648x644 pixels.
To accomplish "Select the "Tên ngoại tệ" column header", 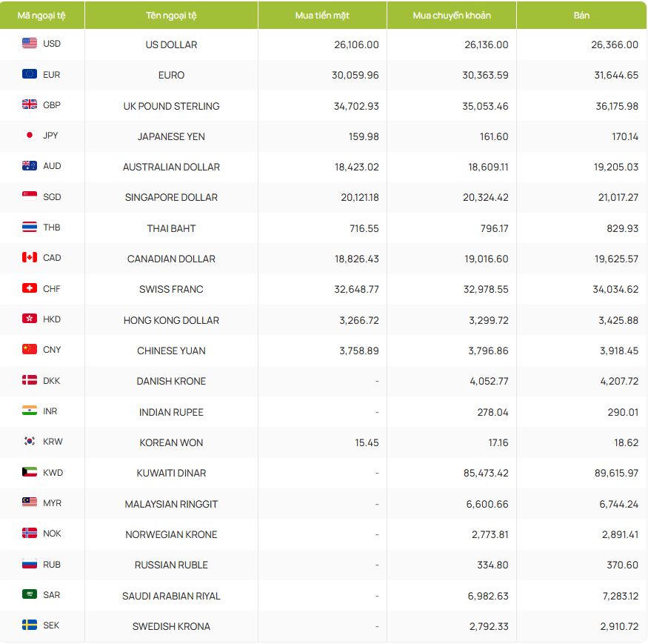I will 171,16.
